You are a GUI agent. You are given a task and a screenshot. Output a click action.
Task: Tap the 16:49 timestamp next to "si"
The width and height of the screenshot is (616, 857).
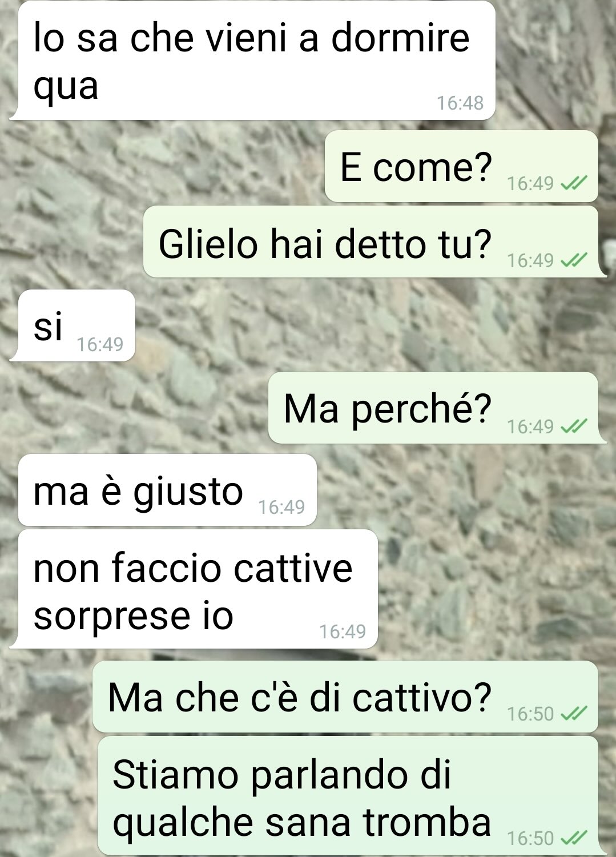[x=100, y=344]
